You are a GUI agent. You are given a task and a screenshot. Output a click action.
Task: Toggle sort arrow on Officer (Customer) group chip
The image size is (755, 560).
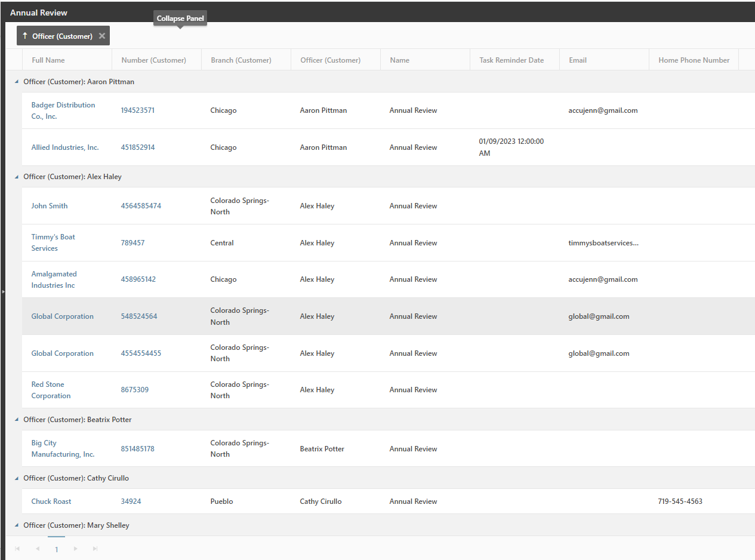click(25, 36)
